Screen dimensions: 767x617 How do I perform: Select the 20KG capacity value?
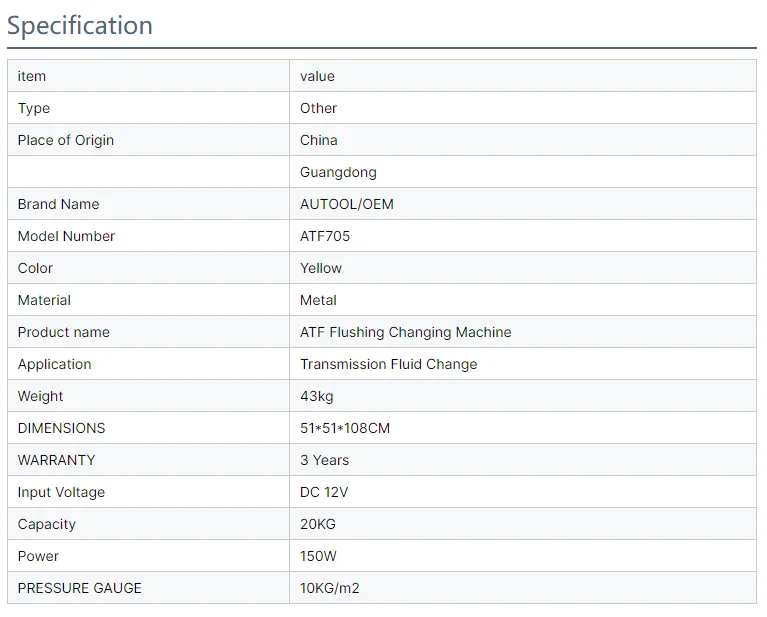pos(318,524)
